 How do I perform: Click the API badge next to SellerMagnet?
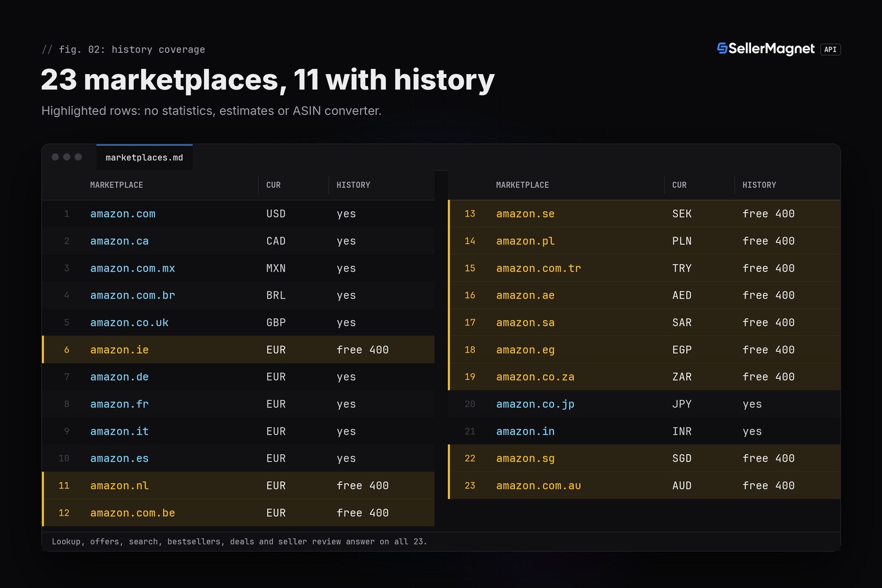[830, 49]
